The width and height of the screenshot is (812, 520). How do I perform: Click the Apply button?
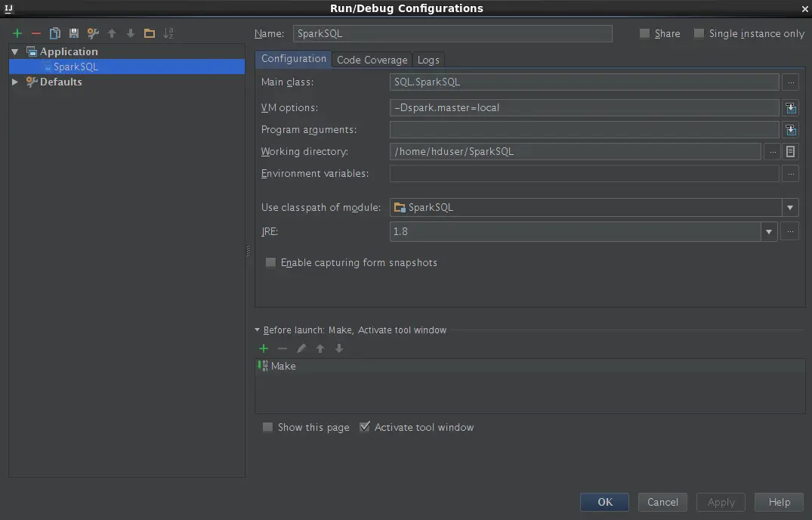click(721, 502)
